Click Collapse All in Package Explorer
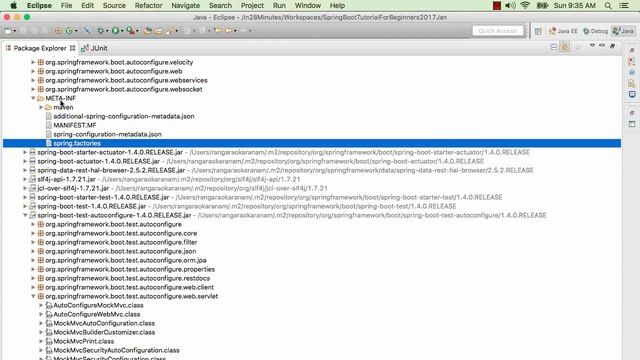 click(x=554, y=47)
